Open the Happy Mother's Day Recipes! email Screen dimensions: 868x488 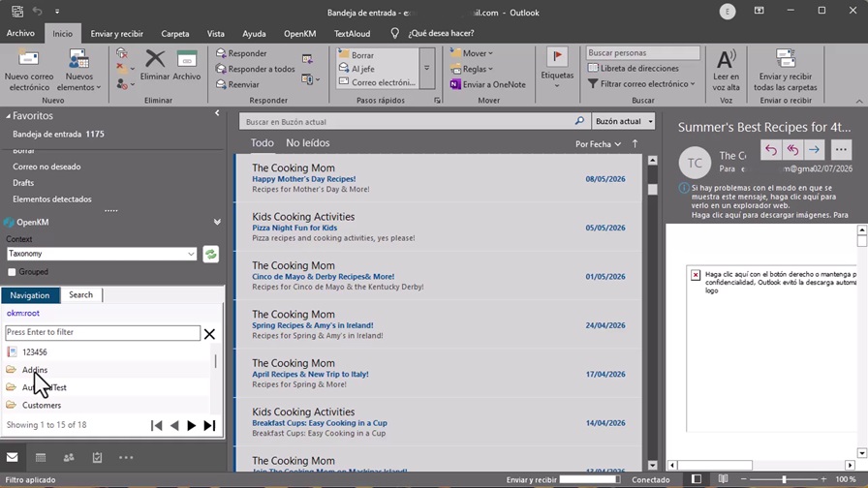pyautogui.click(x=439, y=178)
